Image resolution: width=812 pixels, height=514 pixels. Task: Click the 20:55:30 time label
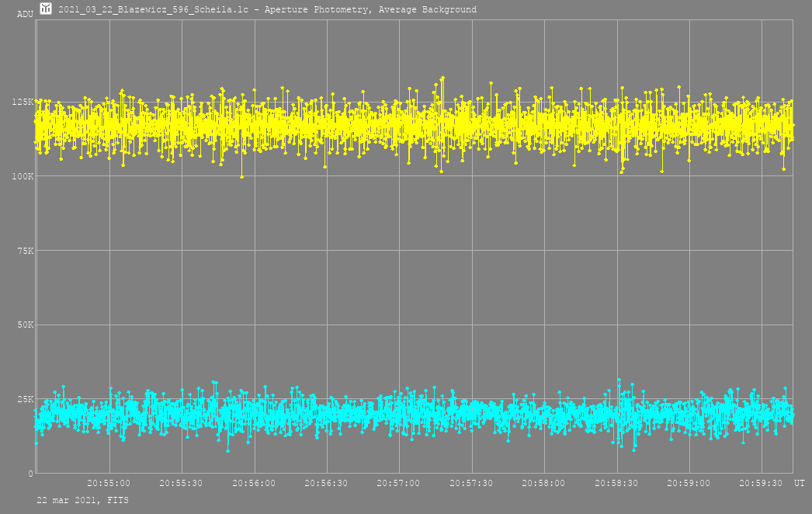181,483
